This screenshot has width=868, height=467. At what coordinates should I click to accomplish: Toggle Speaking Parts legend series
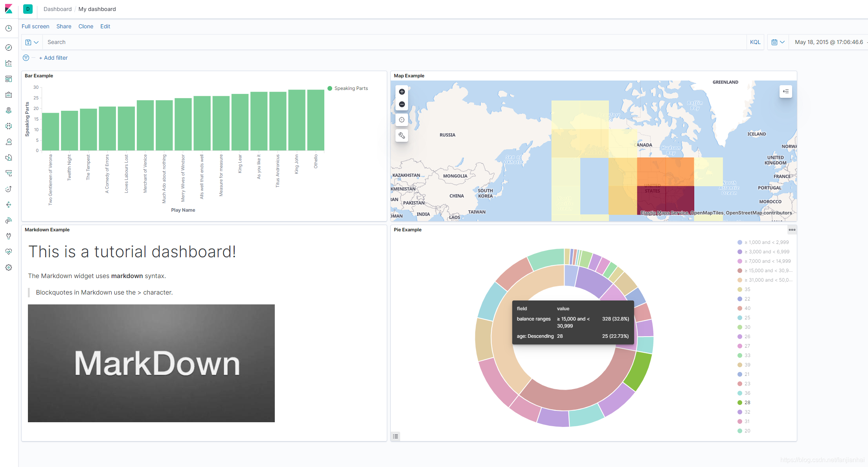point(348,88)
